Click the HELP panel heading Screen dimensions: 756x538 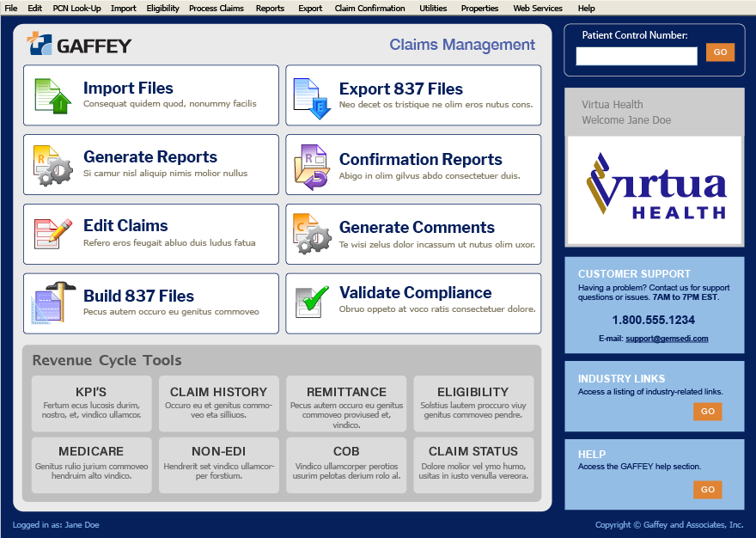[592, 455]
